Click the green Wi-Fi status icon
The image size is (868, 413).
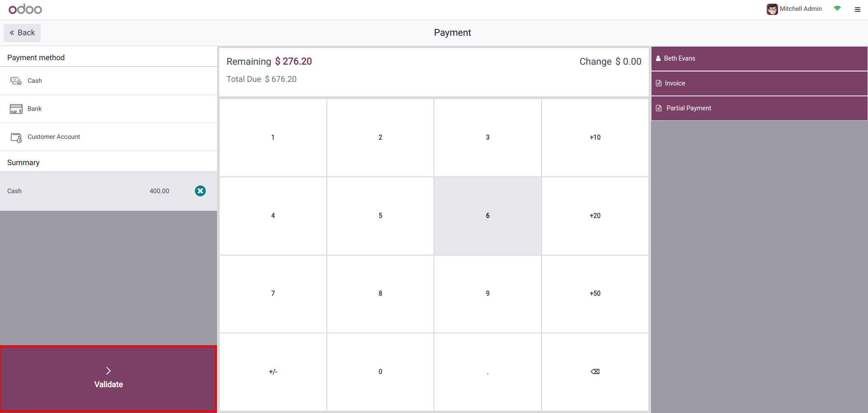pos(837,9)
